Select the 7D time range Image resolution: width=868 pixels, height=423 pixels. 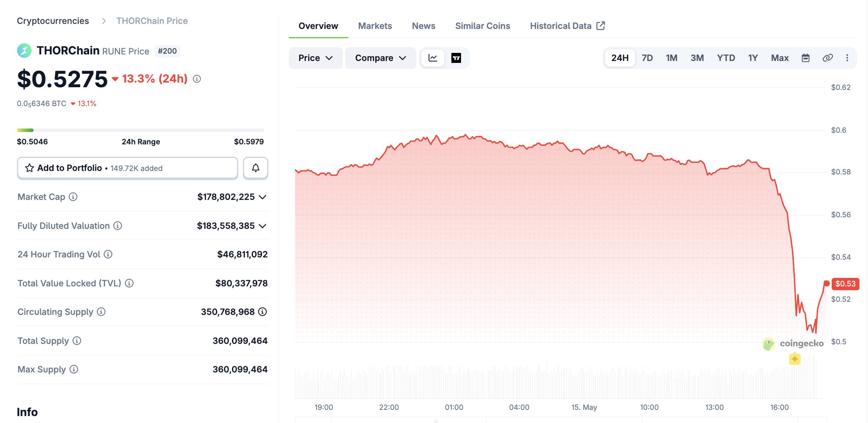pos(647,58)
